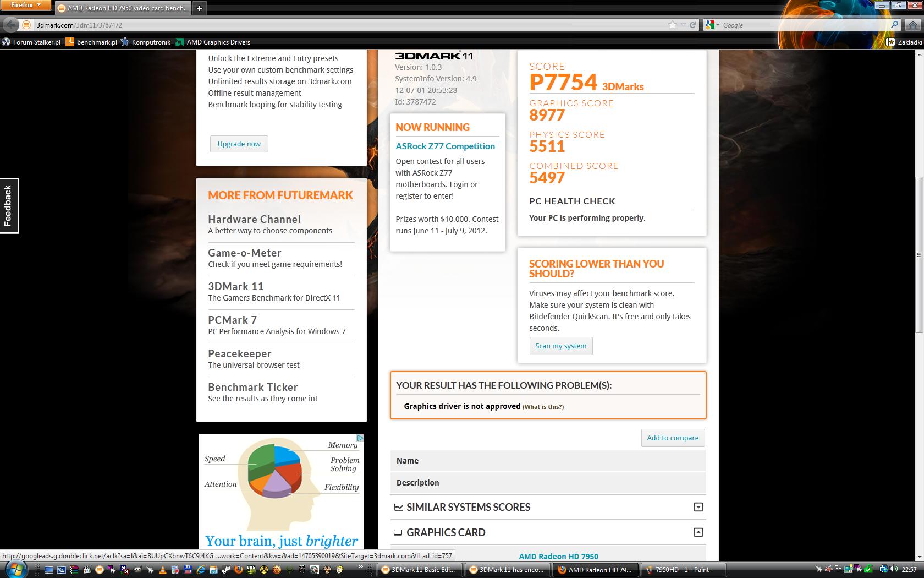Open the ASRock Z77 Competition link
Viewport: 924px width, 578px height.
coord(446,146)
